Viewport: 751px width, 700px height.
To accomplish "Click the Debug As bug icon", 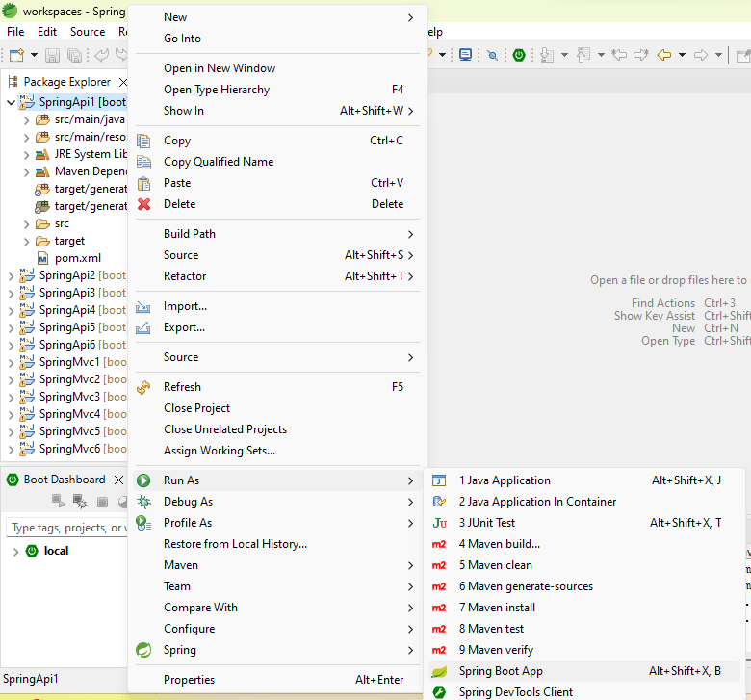I will pos(143,502).
